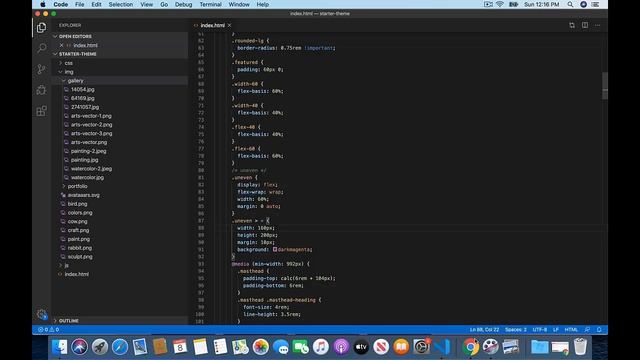The image size is (640, 360).
Task: Expand the portfolio folder
Action: pos(78,186)
